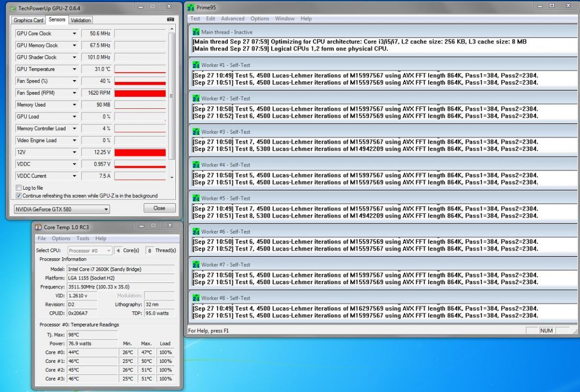Viewport: 580px width, 392px height.
Task: Enable the Log to file checkbox
Action: (19, 188)
